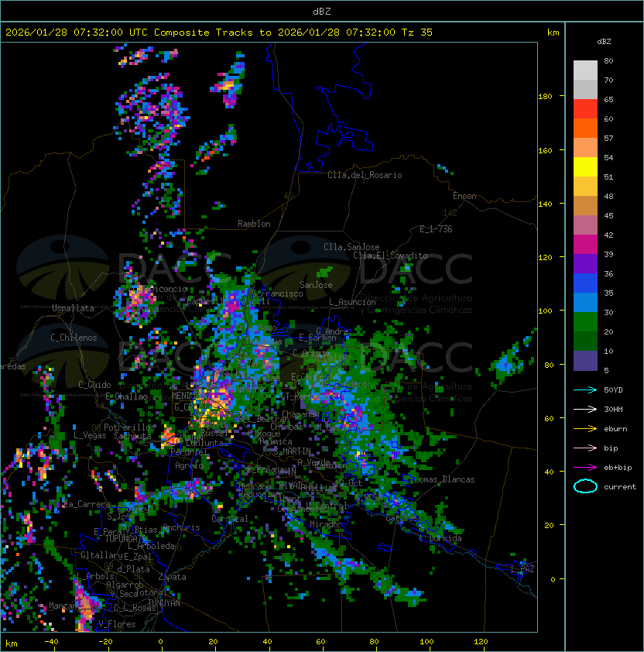
Task: Click the C_Chilenos place label
Action: pyautogui.click(x=74, y=338)
